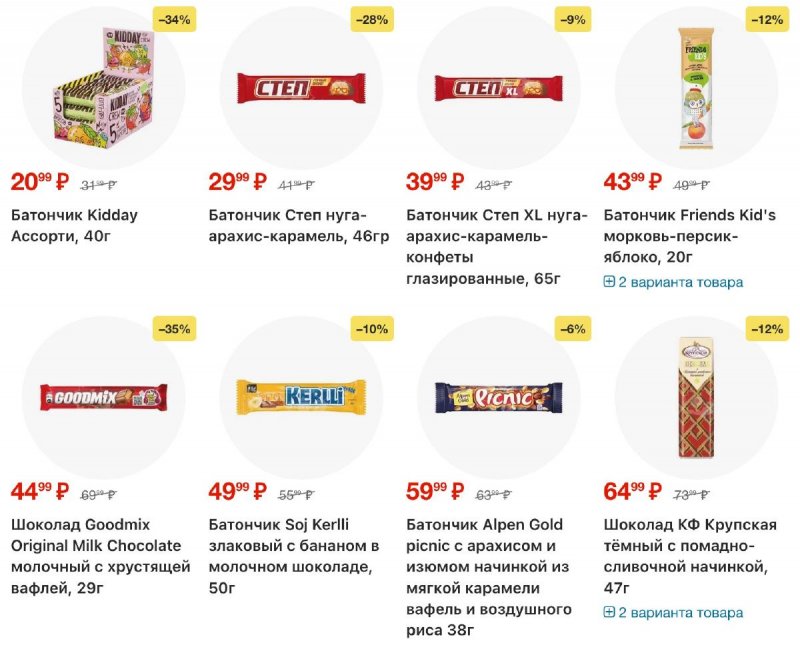Viewport: 800px width, 655px height.
Task: Click the plus icon beside Friends Kid's variants
Action: click(609, 282)
